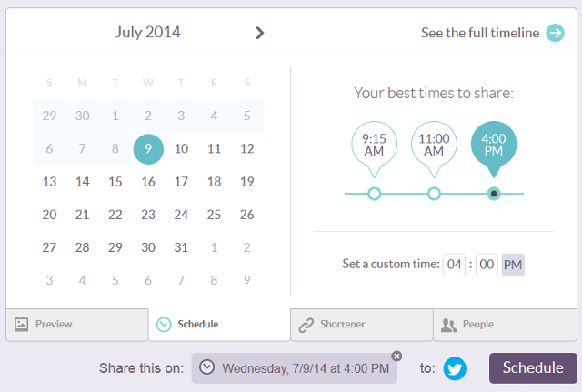Switch to the Shortener tab

(x=362, y=325)
